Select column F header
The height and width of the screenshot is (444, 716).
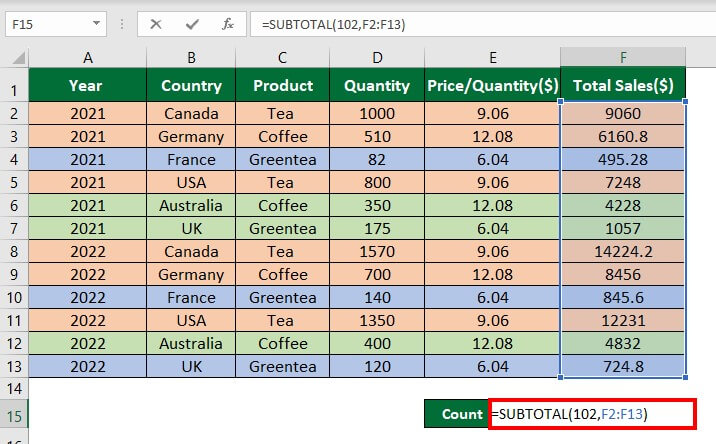click(623, 57)
